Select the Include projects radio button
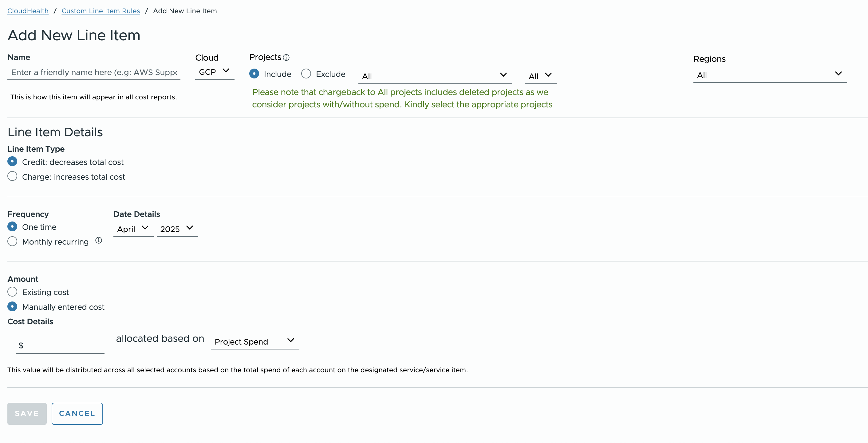 254,74
